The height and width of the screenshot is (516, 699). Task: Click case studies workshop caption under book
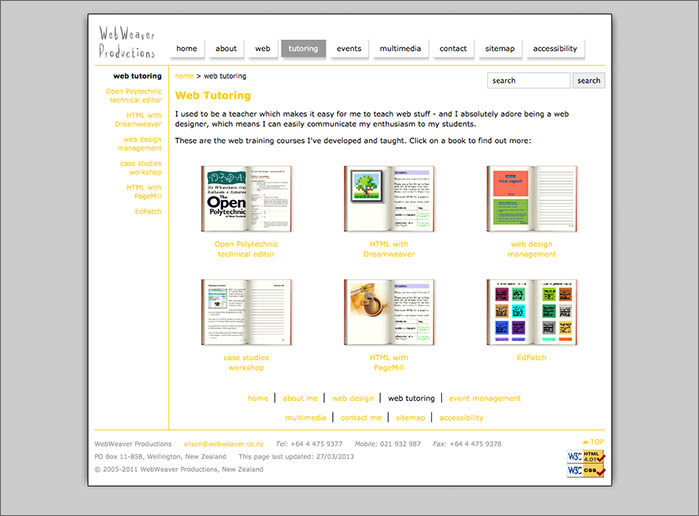(246, 363)
